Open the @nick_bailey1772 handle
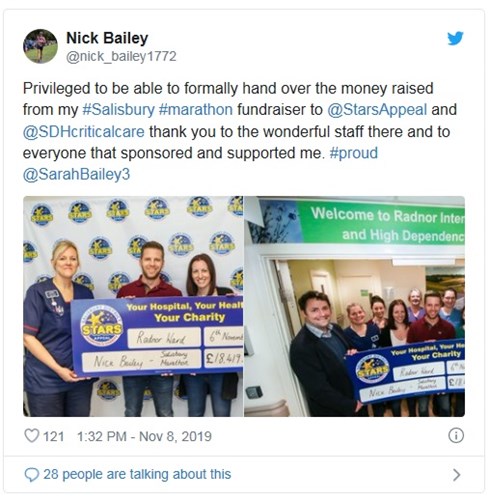This screenshot has width=490, height=500. coord(121,56)
